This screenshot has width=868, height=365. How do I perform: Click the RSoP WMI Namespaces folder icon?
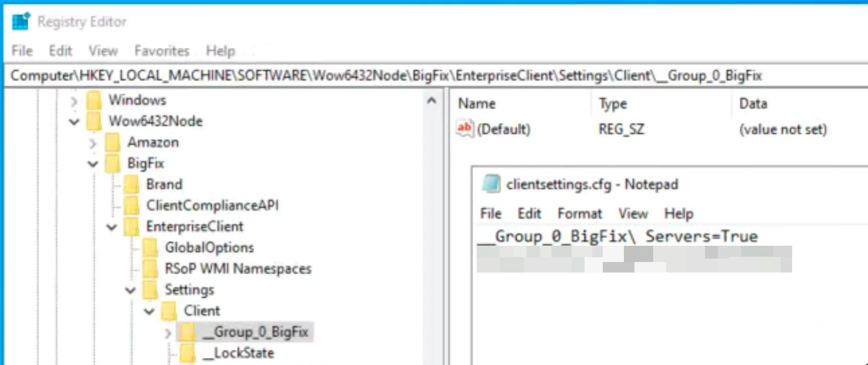150,269
